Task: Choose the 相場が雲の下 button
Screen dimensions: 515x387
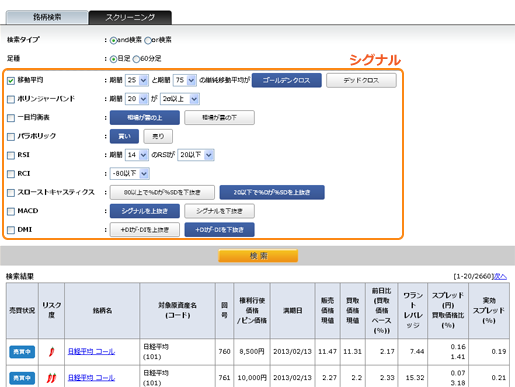Action: point(219,118)
